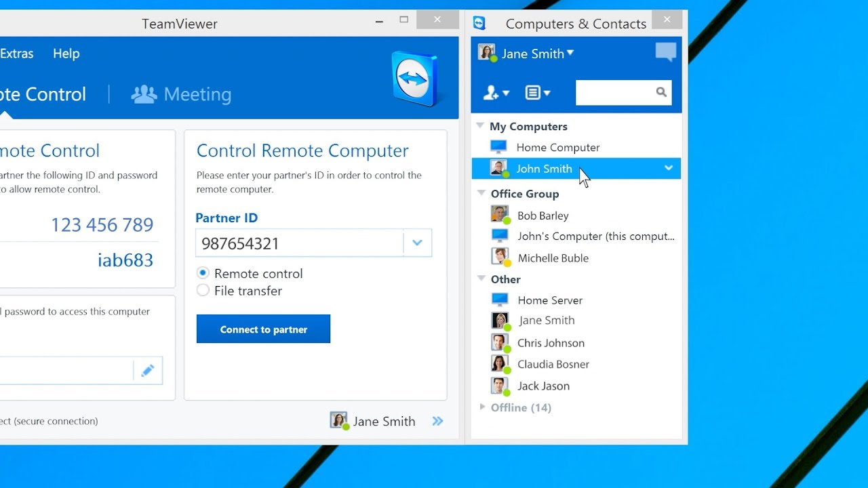Click the Jane Smith avatar at bottom
The image size is (868, 488).
point(338,420)
